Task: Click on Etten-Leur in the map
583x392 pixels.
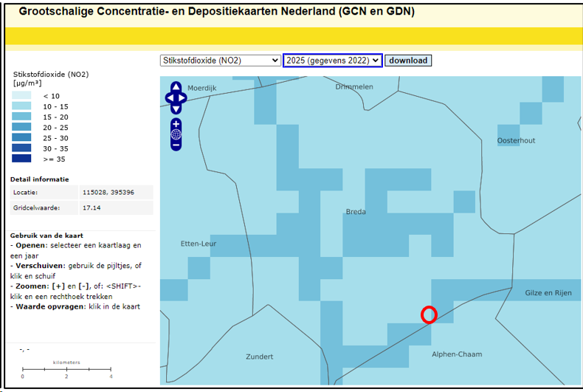Action: click(x=198, y=244)
